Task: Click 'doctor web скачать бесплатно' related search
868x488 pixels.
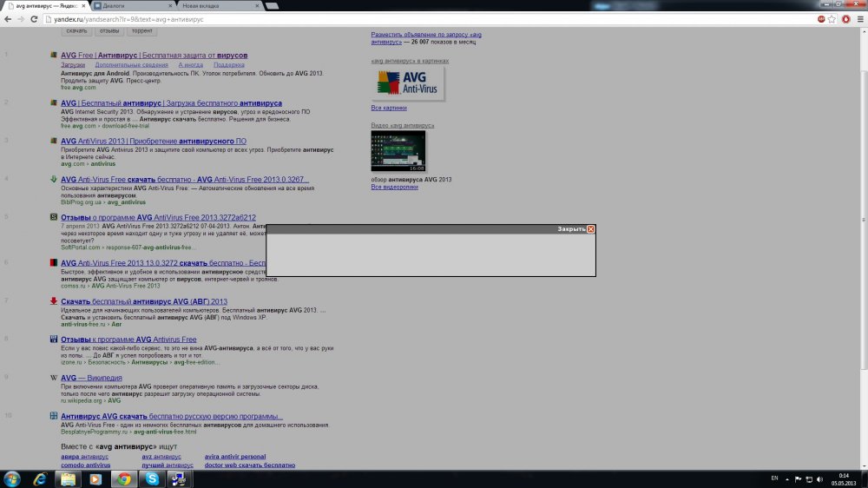Action: [x=250, y=465]
